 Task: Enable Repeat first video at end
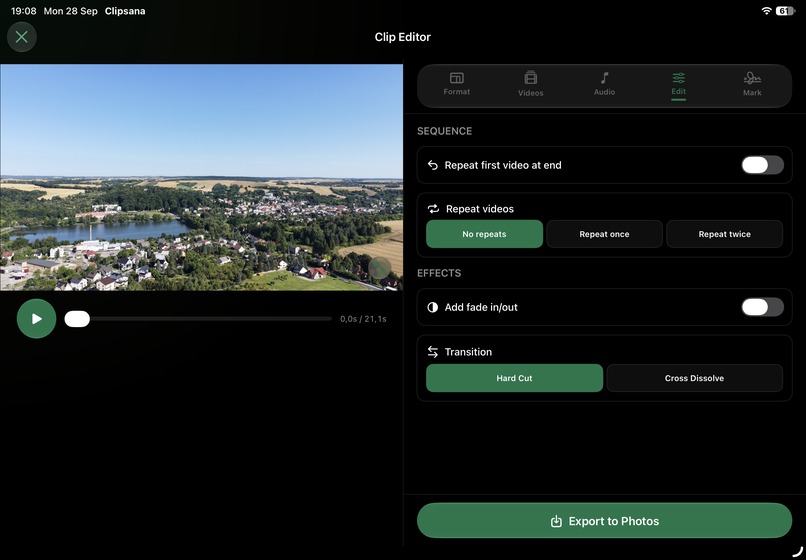point(762,165)
